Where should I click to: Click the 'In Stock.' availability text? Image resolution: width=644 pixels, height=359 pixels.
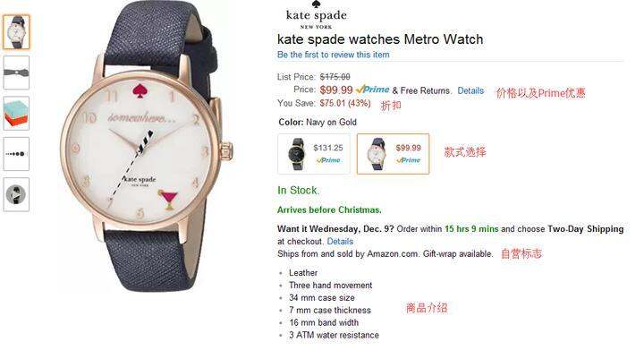tap(298, 191)
